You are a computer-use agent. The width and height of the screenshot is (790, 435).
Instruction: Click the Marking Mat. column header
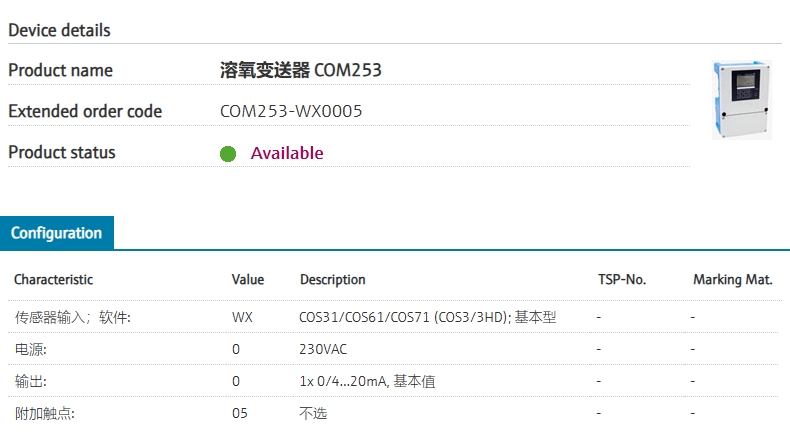pyautogui.click(x=733, y=280)
